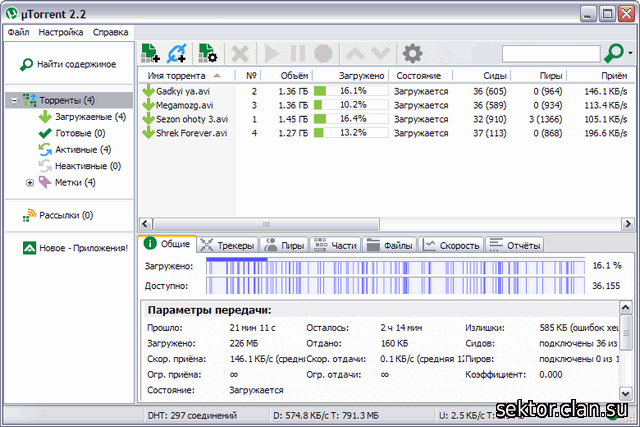Click torrent list scroll left arrow
The image size is (640, 427).
click(x=145, y=224)
